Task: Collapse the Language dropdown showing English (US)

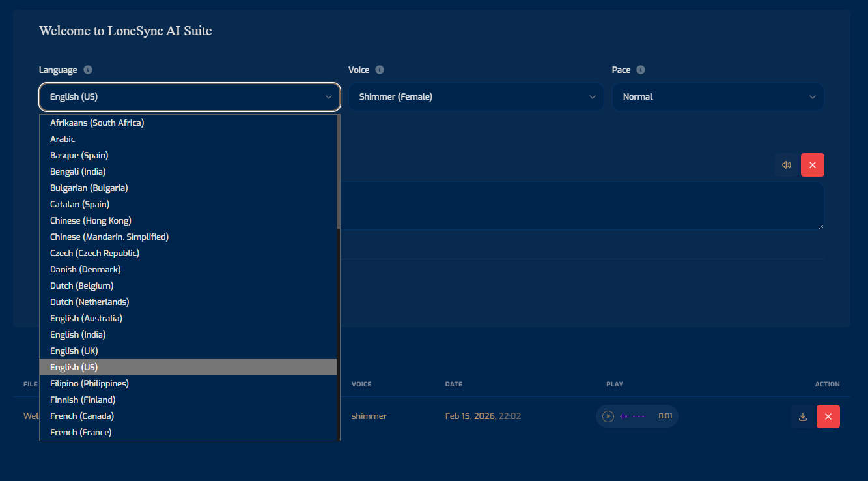Action: [189, 97]
